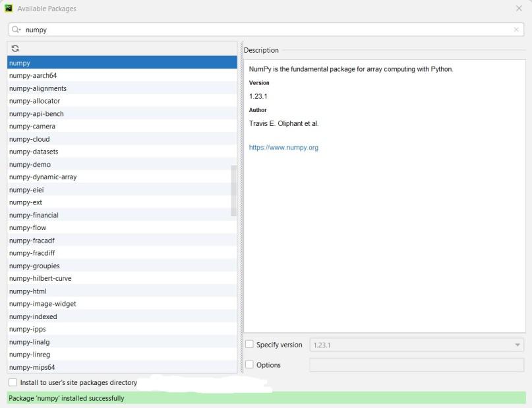532x408 pixels.
Task: Check Install to user's site packages directory
Action: pos(13,382)
